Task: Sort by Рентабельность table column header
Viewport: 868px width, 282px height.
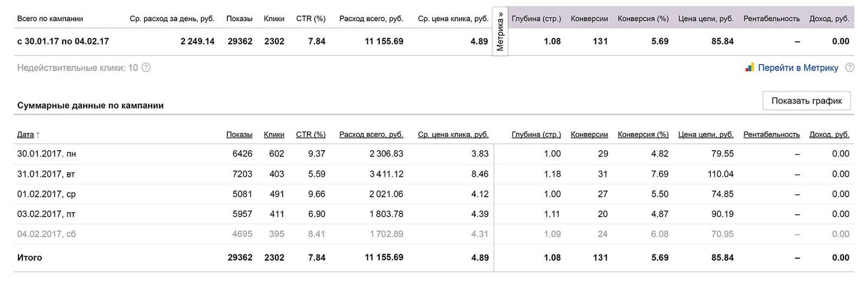Action: [x=771, y=134]
